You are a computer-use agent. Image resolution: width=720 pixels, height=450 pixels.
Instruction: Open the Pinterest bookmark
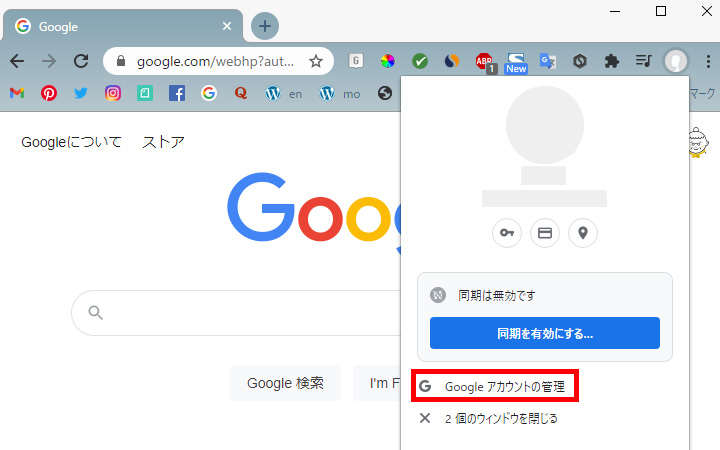pos(49,93)
